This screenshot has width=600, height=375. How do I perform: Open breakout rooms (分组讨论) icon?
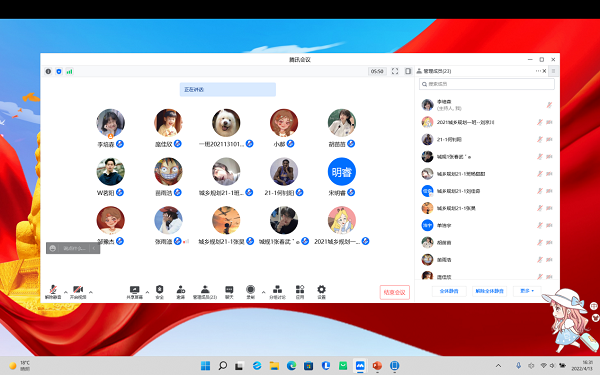tap(277, 292)
